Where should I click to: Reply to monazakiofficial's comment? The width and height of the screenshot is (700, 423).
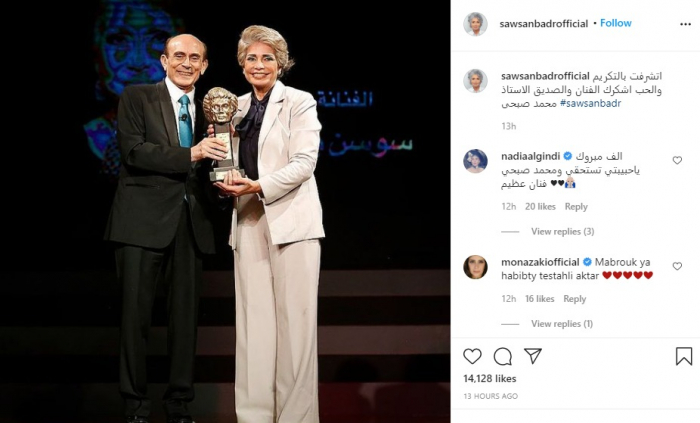click(575, 299)
